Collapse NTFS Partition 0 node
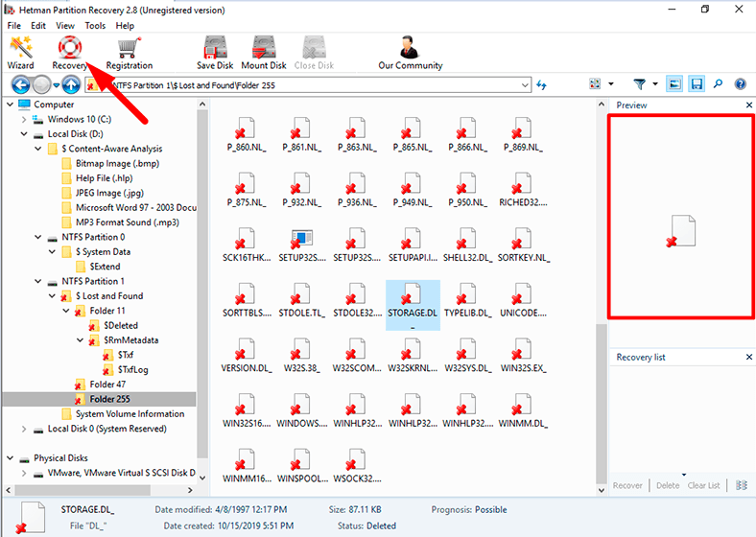The width and height of the screenshot is (756, 537). [x=37, y=237]
